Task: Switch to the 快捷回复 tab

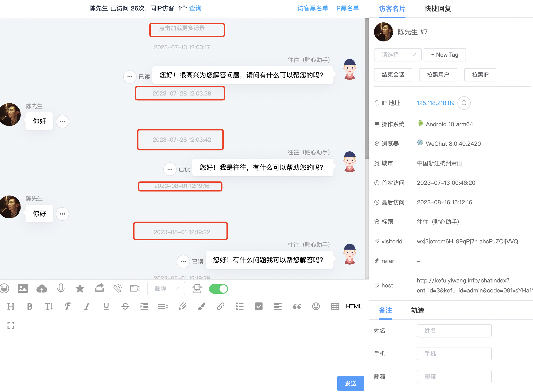Action: coord(438,9)
